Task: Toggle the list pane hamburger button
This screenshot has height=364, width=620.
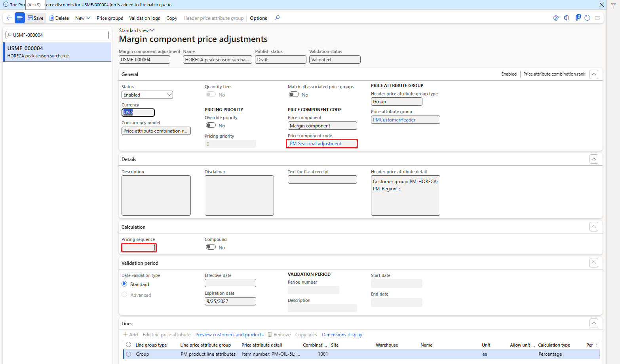Action: tap(19, 18)
